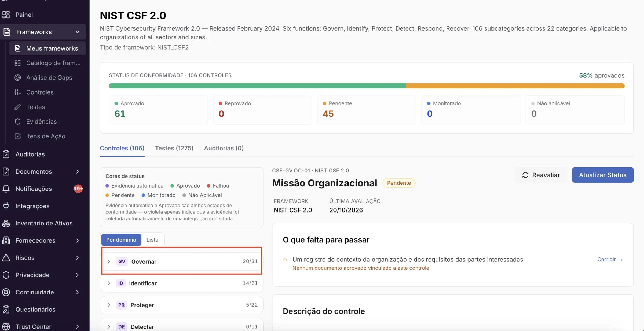Click the Inventário de Ativos boxes icon
The height and width of the screenshot is (331, 644).
pyautogui.click(x=6, y=223)
